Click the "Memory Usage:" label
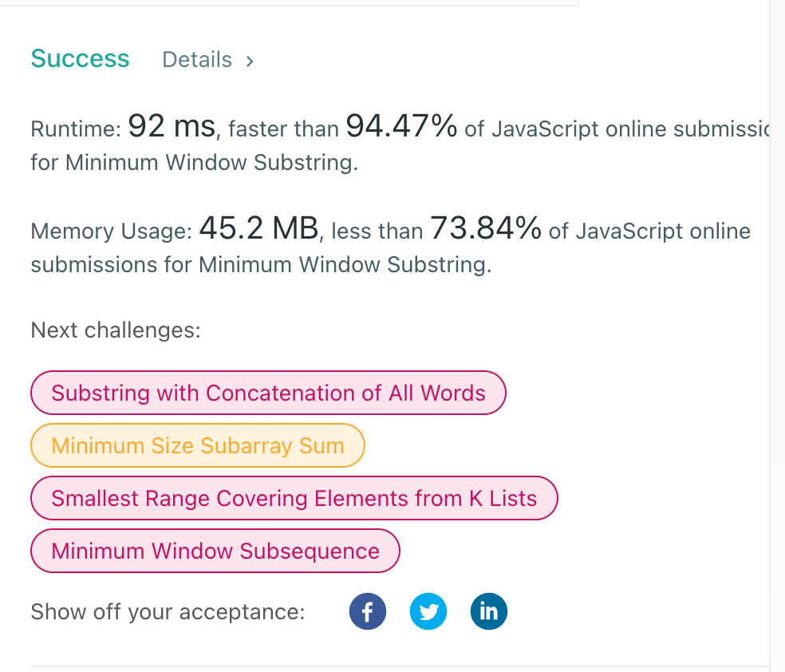 tap(111, 232)
